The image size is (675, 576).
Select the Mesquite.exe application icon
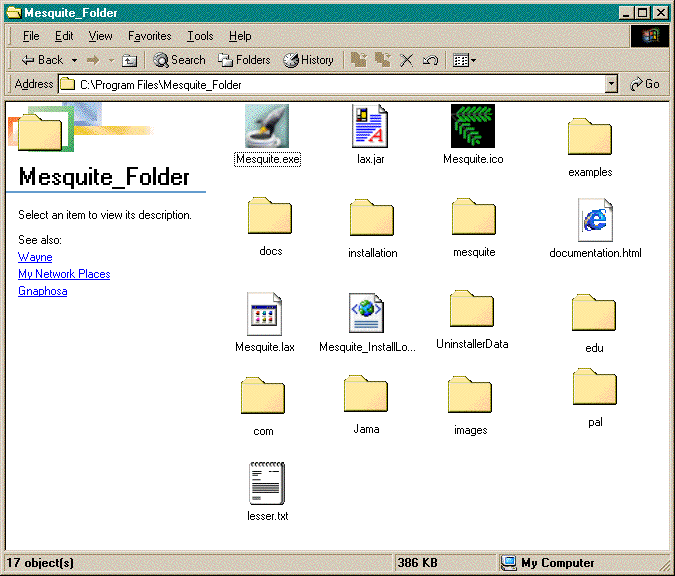(267, 126)
